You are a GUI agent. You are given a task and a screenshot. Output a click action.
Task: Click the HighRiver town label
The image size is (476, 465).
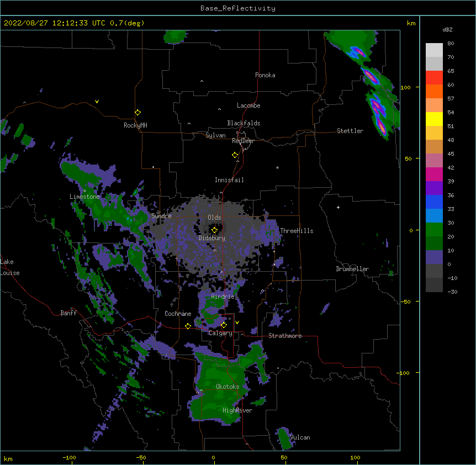tap(237, 410)
